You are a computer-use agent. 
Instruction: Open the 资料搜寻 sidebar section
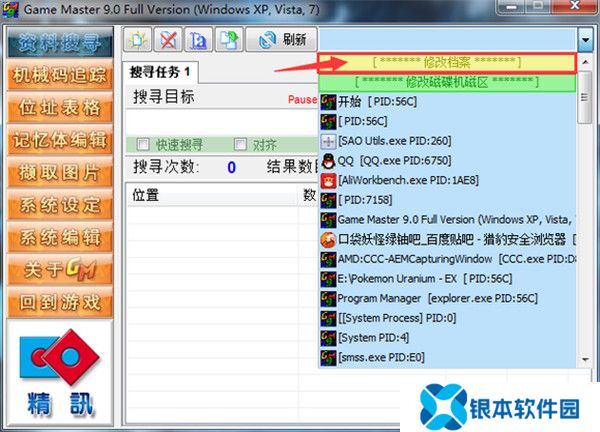60,42
